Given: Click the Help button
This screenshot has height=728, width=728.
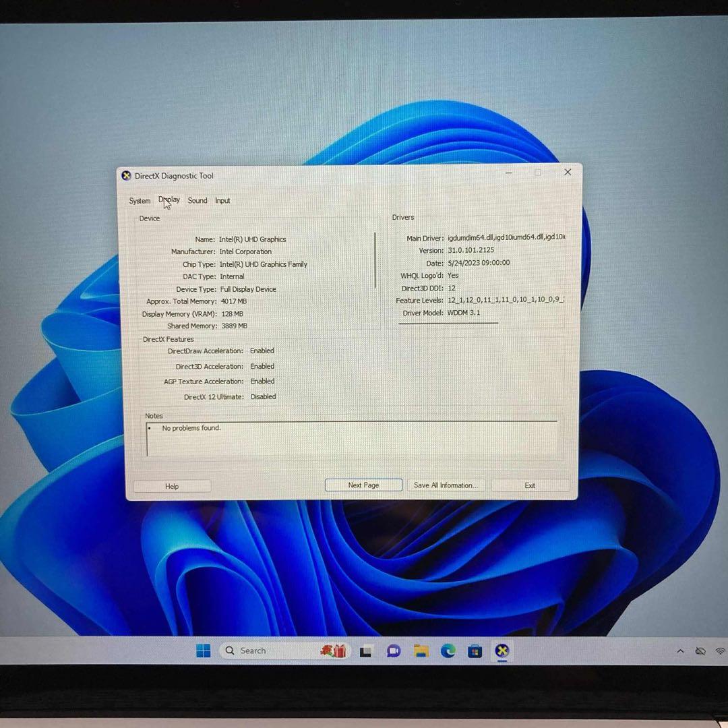Looking at the screenshot, I should pyautogui.click(x=172, y=486).
